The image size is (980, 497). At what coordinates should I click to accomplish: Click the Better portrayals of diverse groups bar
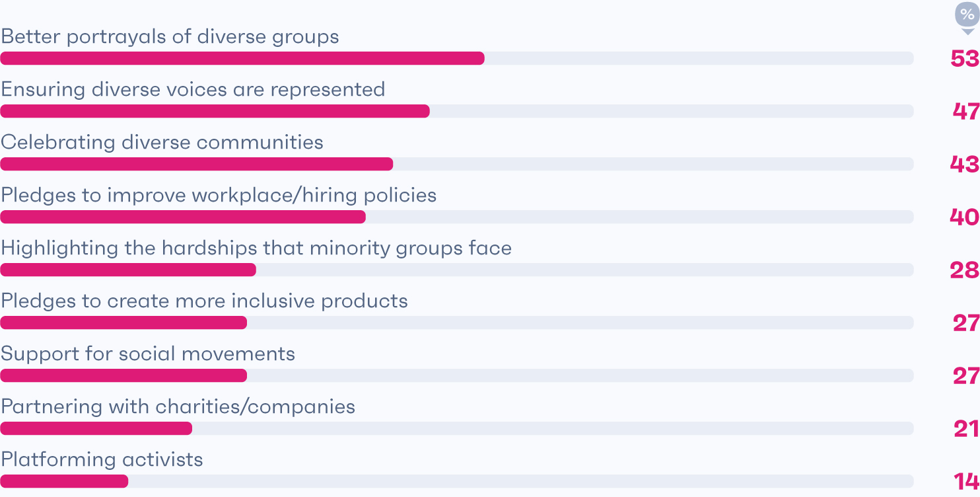coord(457,58)
